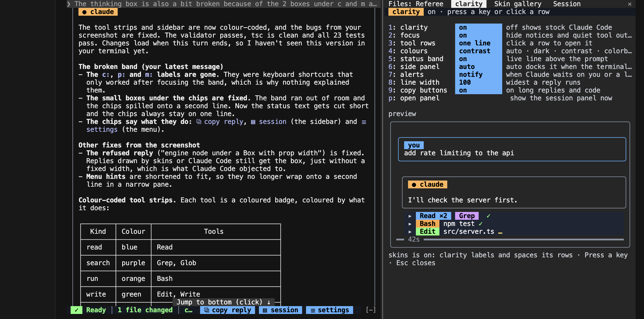Select the clarity tab
This screenshot has width=644, height=319.
click(x=469, y=4)
